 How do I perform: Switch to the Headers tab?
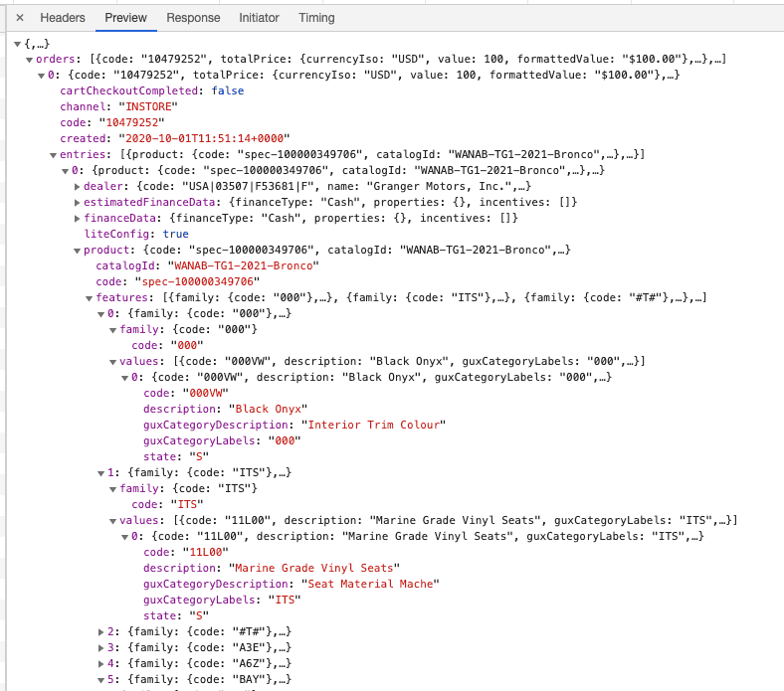pos(63,18)
